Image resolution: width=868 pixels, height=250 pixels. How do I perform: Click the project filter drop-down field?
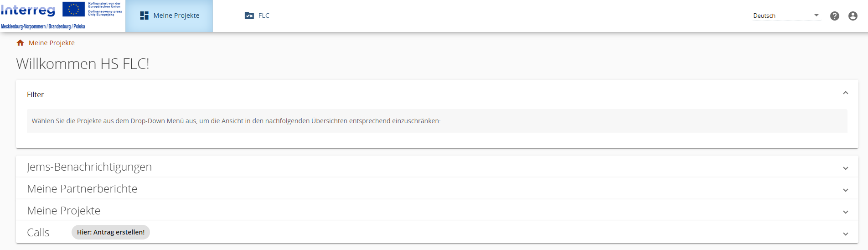[437, 121]
